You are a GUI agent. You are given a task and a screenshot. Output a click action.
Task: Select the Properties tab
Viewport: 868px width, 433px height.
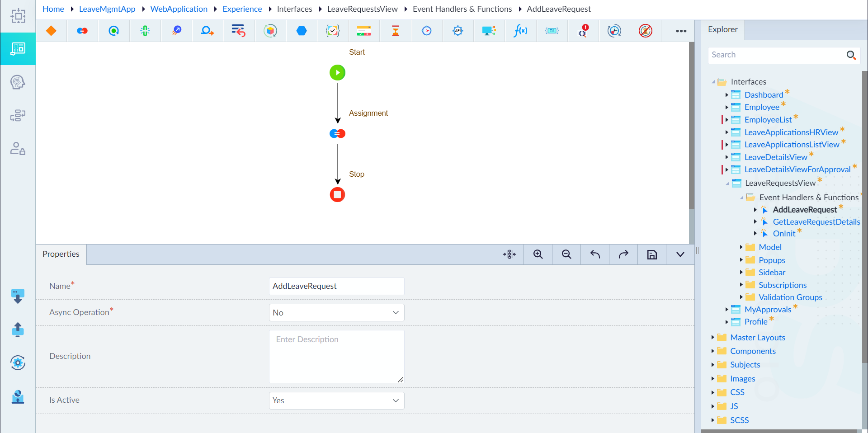61,254
